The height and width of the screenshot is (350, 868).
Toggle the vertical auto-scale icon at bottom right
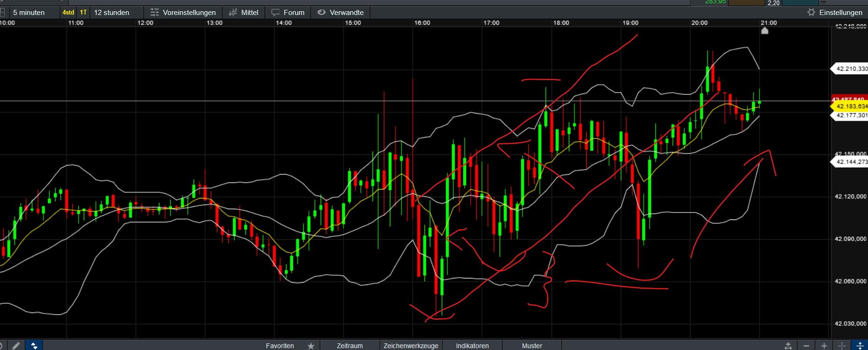point(860,346)
